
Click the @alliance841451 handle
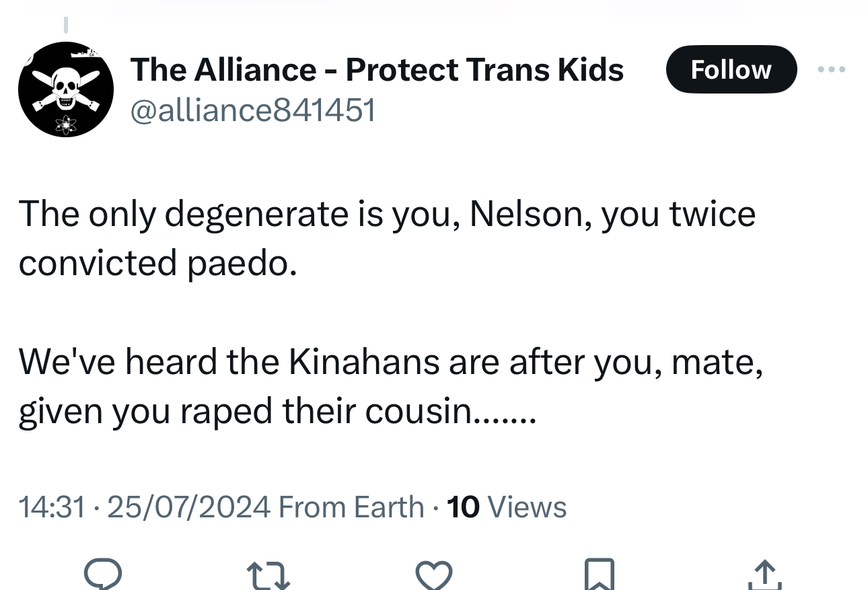(x=252, y=110)
